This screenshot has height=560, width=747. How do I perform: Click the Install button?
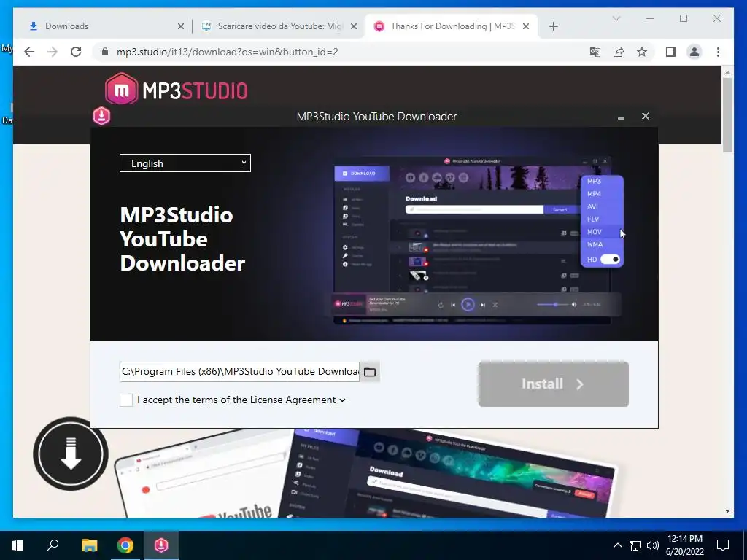(x=553, y=384)
